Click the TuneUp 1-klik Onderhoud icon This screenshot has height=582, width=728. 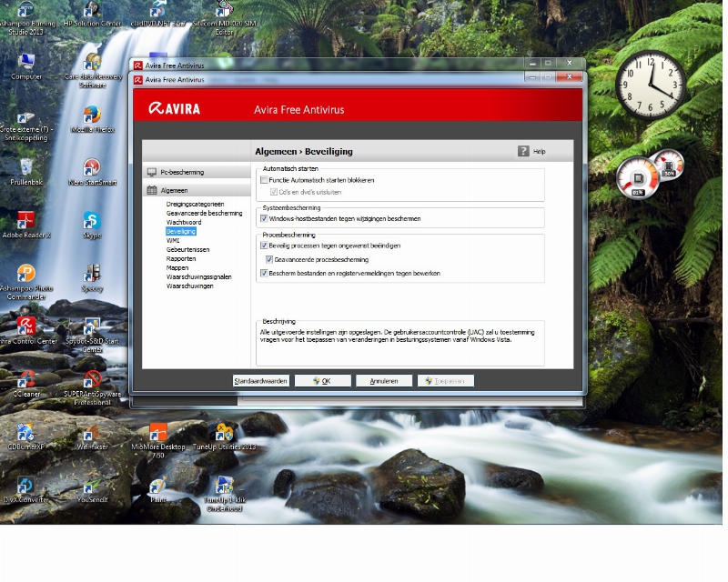click(x=224, y=494)
